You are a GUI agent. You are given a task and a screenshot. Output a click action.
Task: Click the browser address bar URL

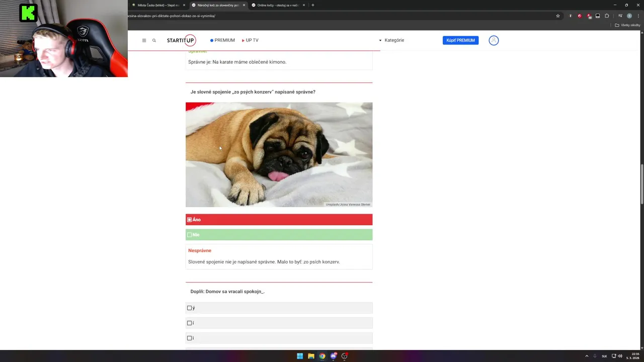pyautogui.click(x=172, y=16)
